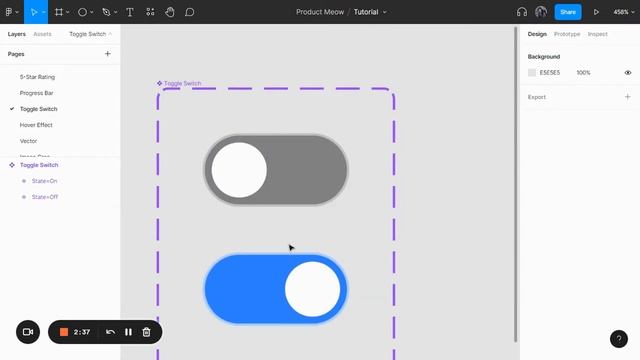Open the shape tools dropdown arrow
The height and width of the screenshot is (360, 640).
click(x=91, y=12)
